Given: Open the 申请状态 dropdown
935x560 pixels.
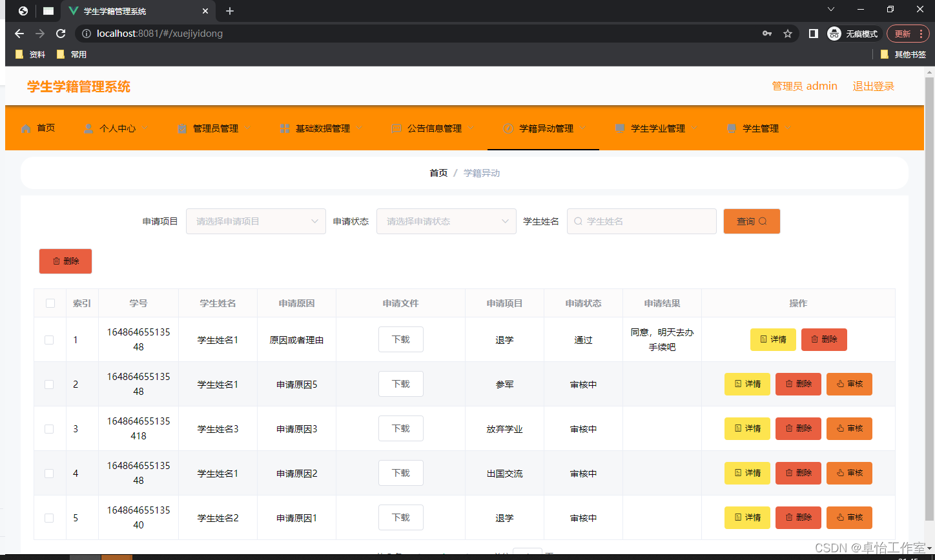Looking at the screenshot, I should (446, 221).
